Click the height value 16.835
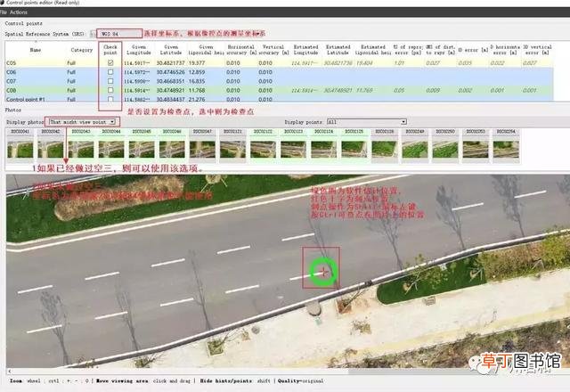The height and width of the screenshot is (392, 570). click(197, 81)
